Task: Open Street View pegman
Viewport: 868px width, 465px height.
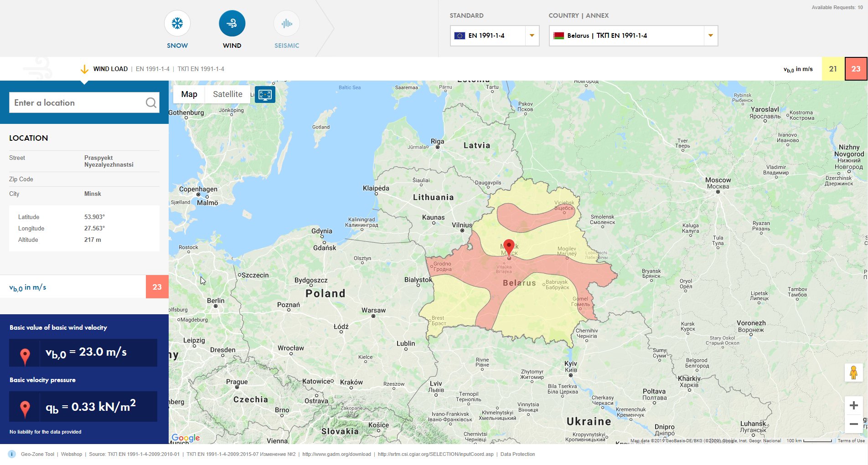Action: [x=853, y=373]
